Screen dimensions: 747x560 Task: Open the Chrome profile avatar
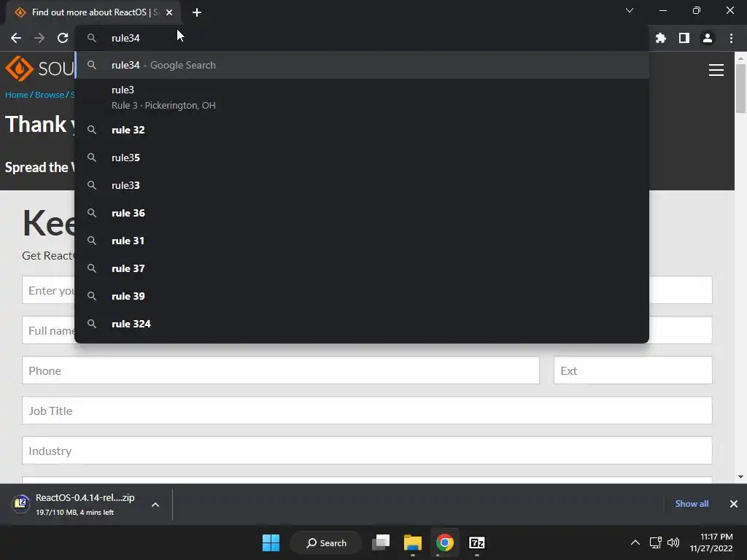(708, 38)
